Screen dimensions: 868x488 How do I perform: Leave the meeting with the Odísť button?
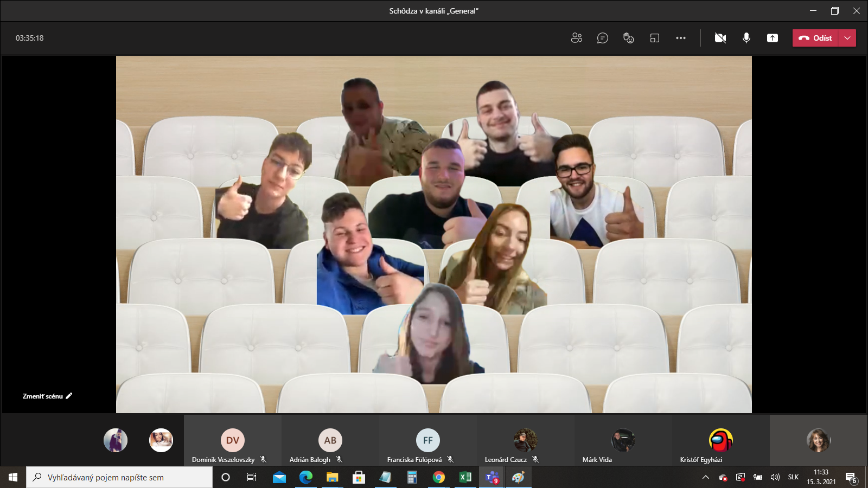[x=816, y=38]
